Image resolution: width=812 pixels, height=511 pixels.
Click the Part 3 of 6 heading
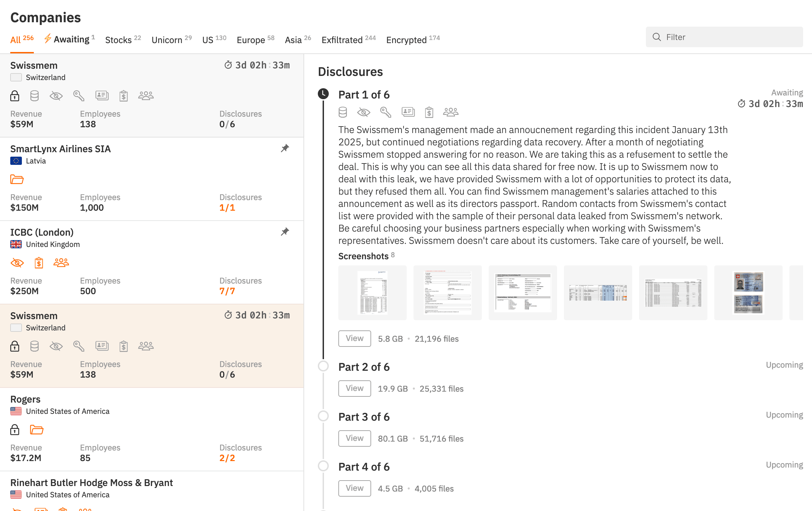click(x=364, y=417)
